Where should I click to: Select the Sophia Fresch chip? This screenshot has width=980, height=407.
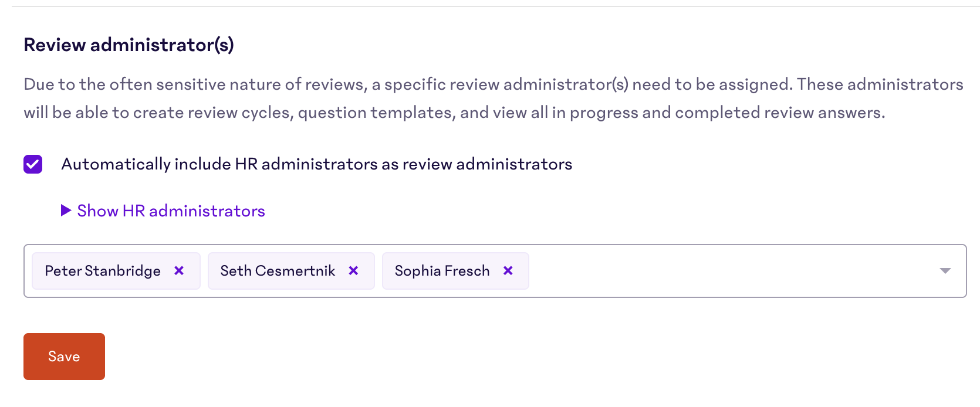tap(442, 270)
